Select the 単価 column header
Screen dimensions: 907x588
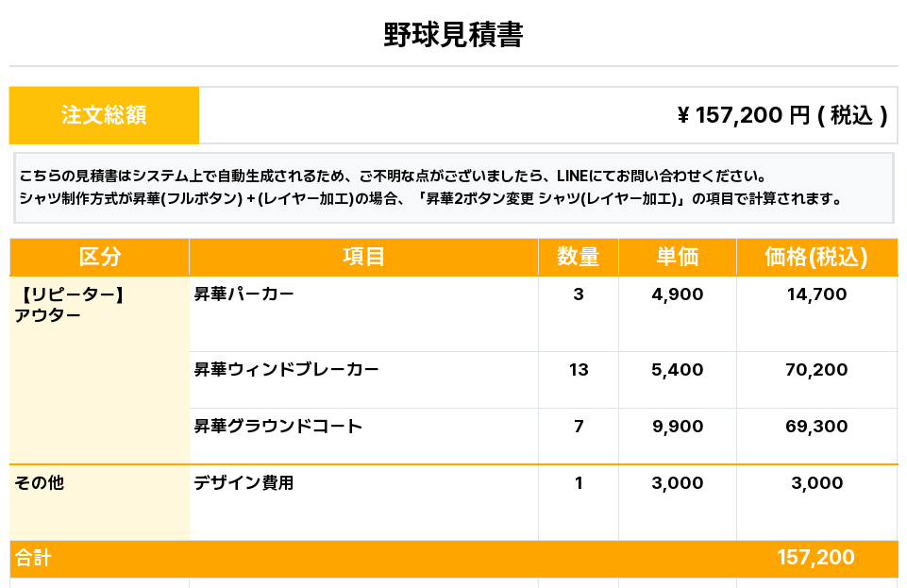pos(677,257)
